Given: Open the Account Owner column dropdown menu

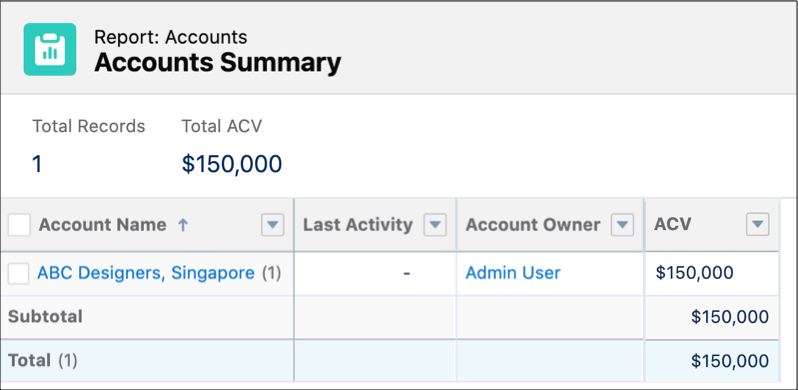Looking at the screenshot, I should (x=622, y=225).
